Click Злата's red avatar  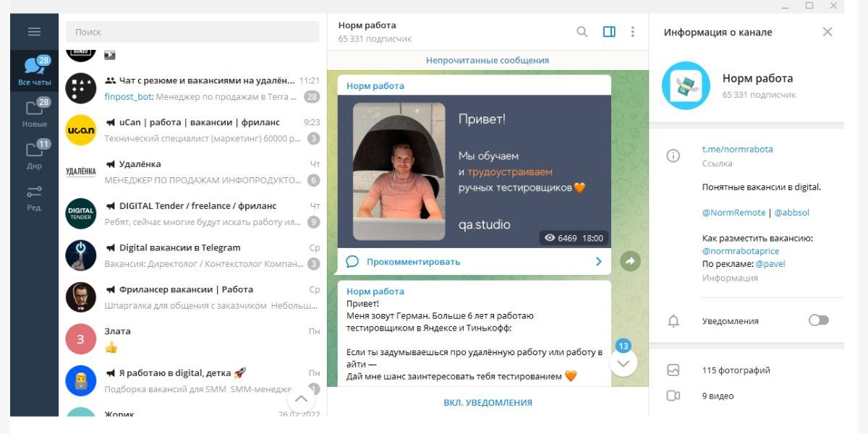point(81,339)
